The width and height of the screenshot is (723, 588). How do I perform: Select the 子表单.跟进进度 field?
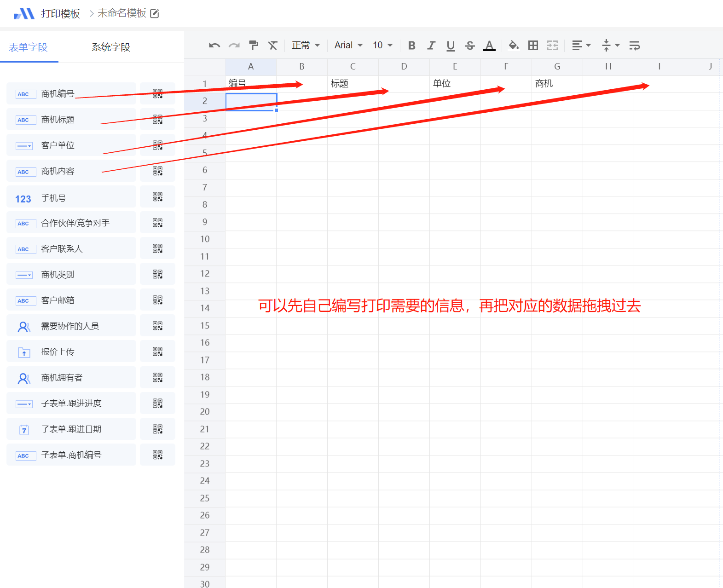(71, 403)
